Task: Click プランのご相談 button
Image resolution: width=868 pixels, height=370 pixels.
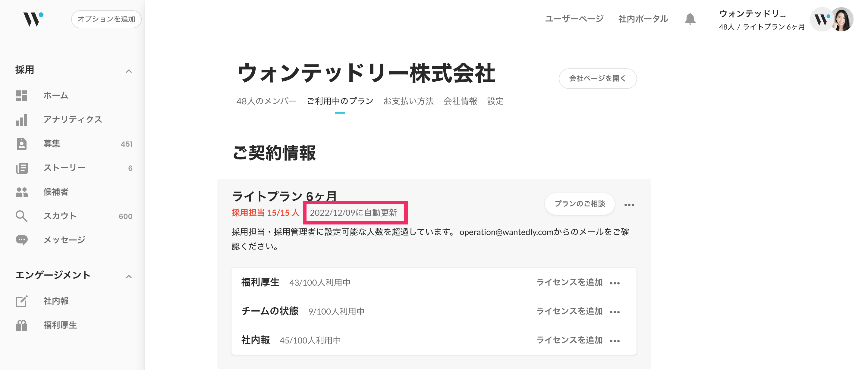Action: [580, 204]
